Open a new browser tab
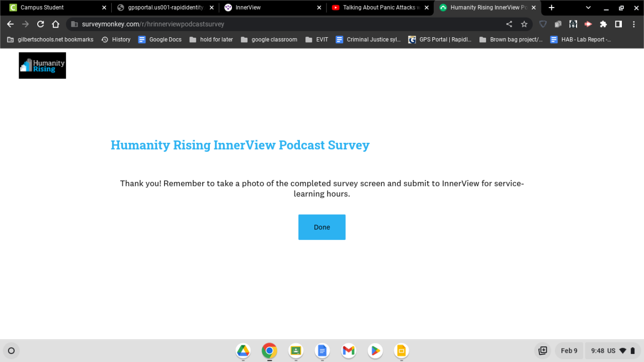This screenshot has width=644, height=362. (x=551, y=8)
